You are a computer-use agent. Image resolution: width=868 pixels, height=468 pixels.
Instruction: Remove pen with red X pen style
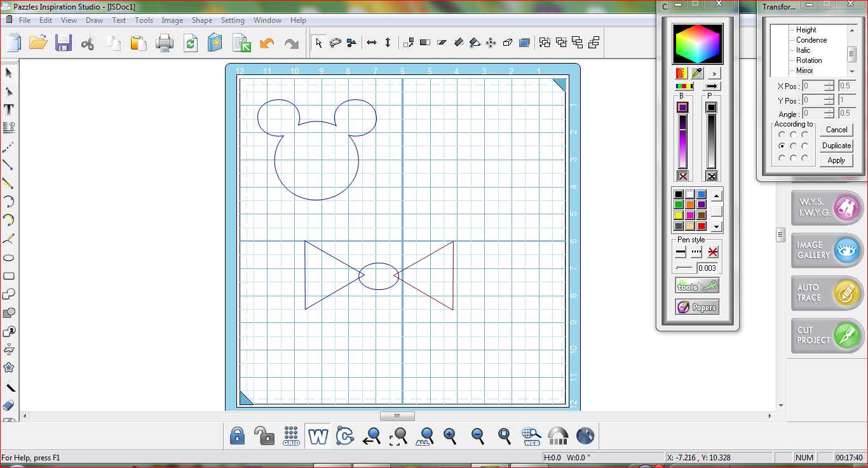pos(713,252)
